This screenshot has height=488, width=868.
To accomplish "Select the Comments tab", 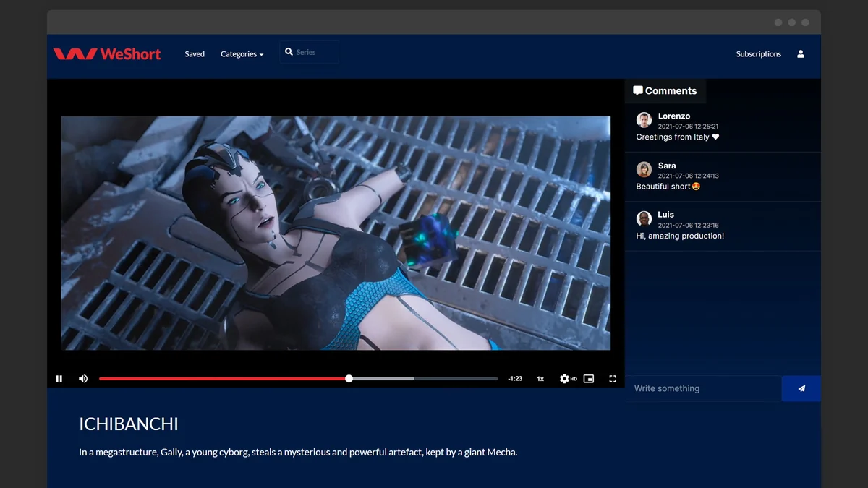I will point(665,91).
